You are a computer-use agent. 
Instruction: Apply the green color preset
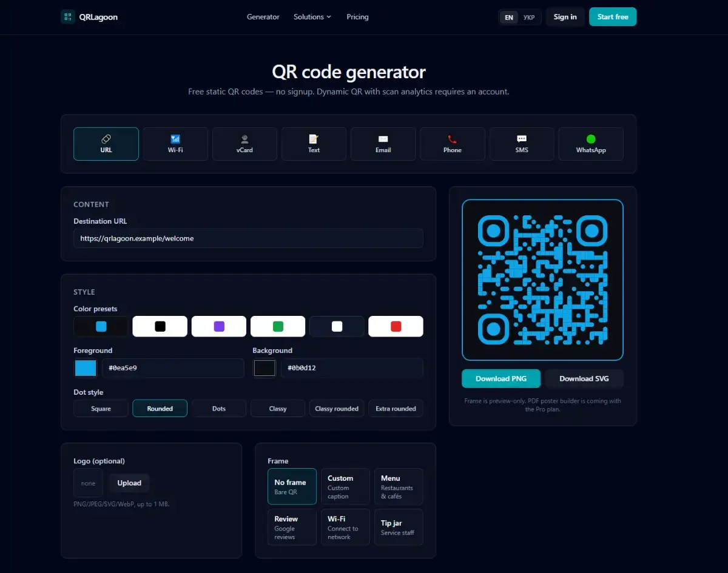pos(278,326)
